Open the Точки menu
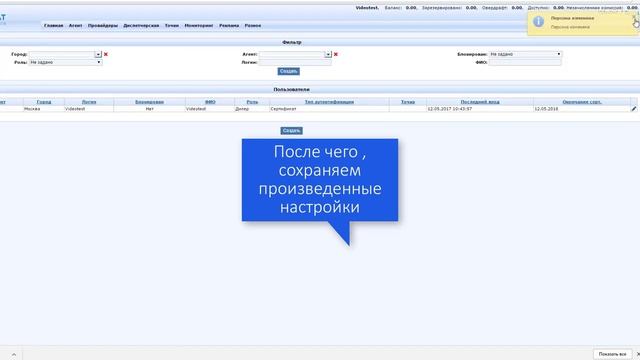The image size is (640, 360). click(x=172, y=25)
